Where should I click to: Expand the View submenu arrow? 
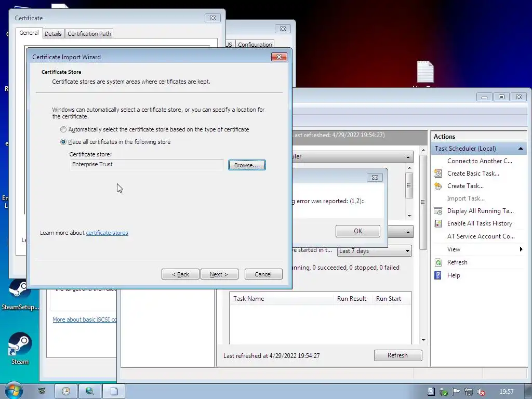click(521, 249)
